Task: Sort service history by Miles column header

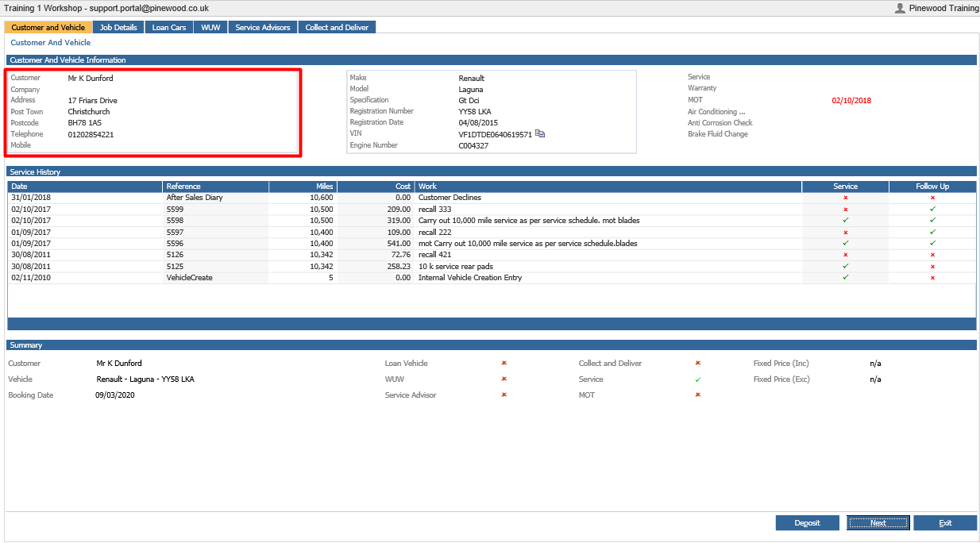Action: [x=303, y=187]
